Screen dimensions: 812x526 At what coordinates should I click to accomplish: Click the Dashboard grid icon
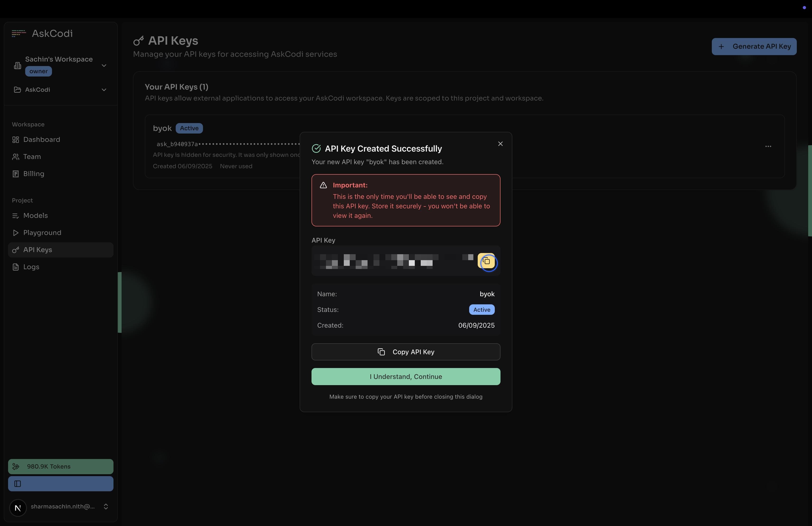(15, 140)
